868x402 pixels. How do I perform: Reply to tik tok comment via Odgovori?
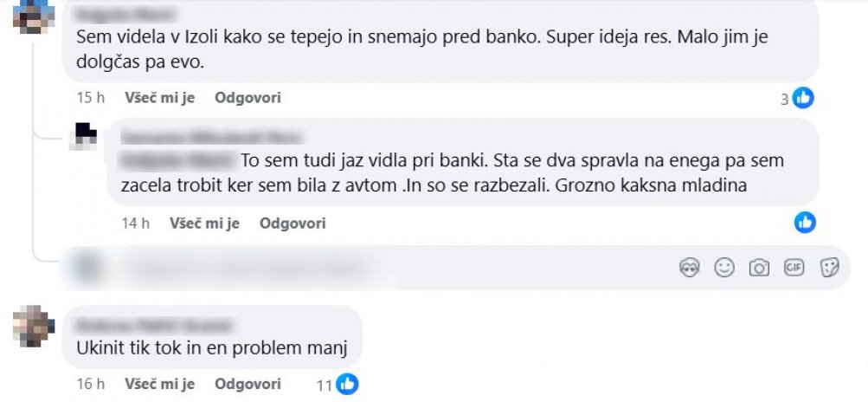pyautogui.click(x=248, y=384)
